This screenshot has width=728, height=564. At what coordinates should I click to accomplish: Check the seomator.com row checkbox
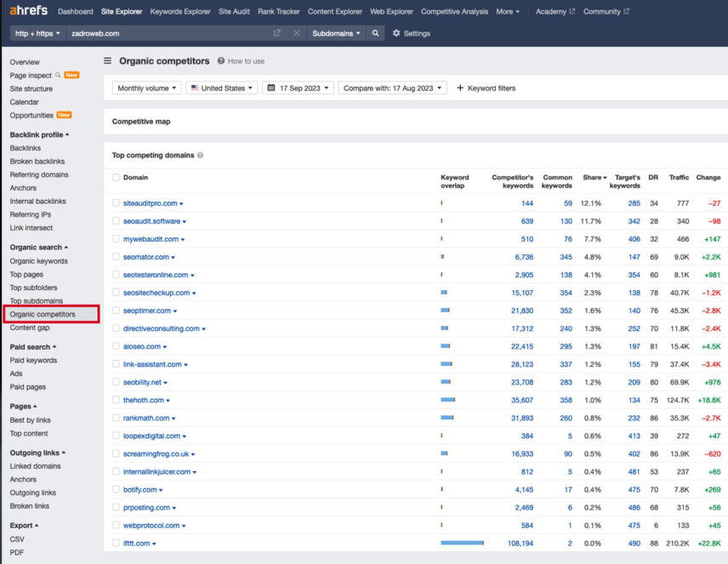tap(116, 257)
